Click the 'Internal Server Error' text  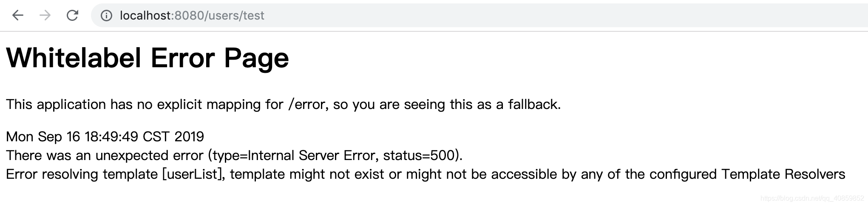312,155
